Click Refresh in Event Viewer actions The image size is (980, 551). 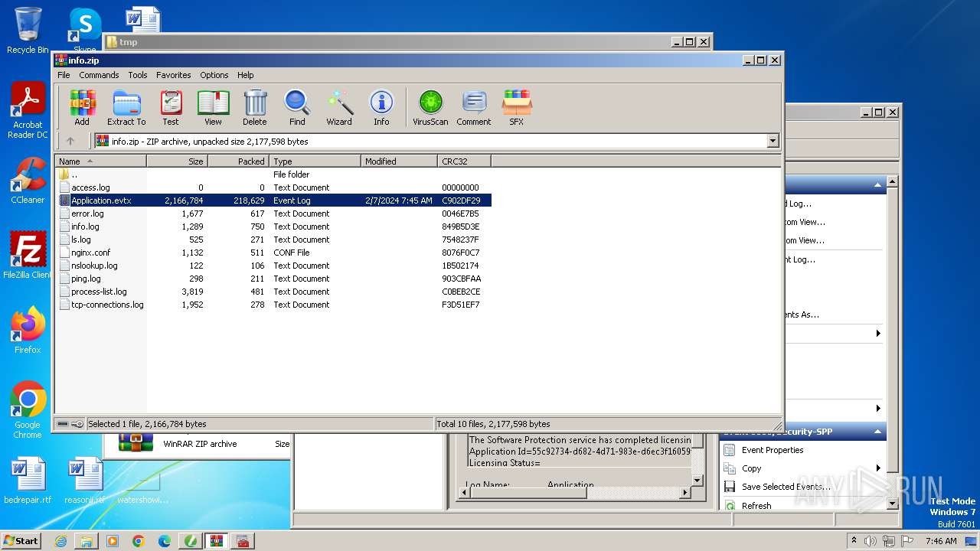click(x=756, y=506)
